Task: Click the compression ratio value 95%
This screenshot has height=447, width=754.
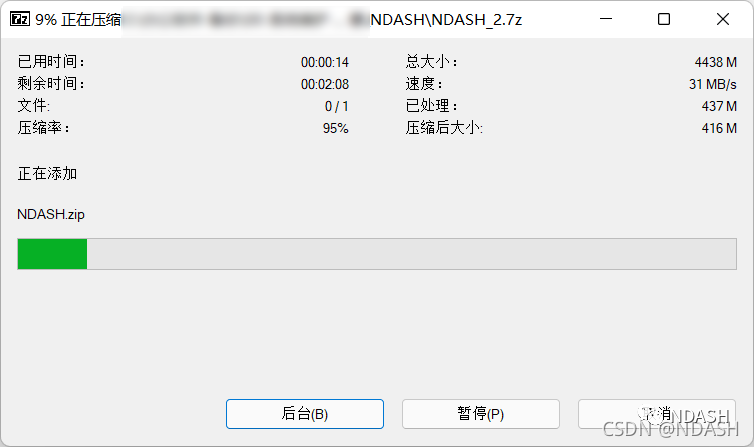Action: [x=336, y=128]
